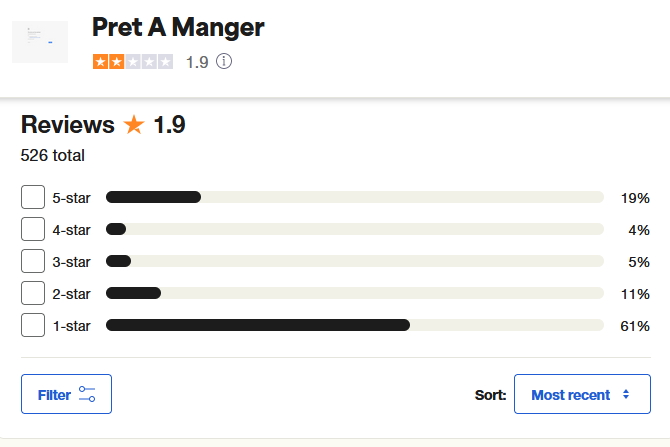Screen dimensions: 670x447
Task: Click the Pret A Manger logo thumbnail
Action: (x=40, y=41)
